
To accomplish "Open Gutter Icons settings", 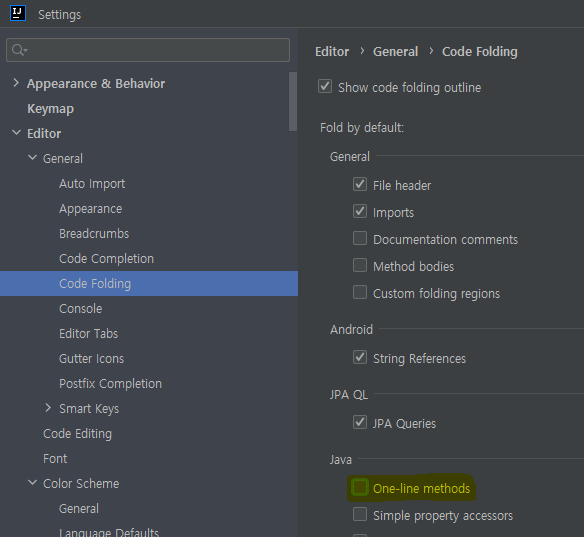I will click(92, 358).
